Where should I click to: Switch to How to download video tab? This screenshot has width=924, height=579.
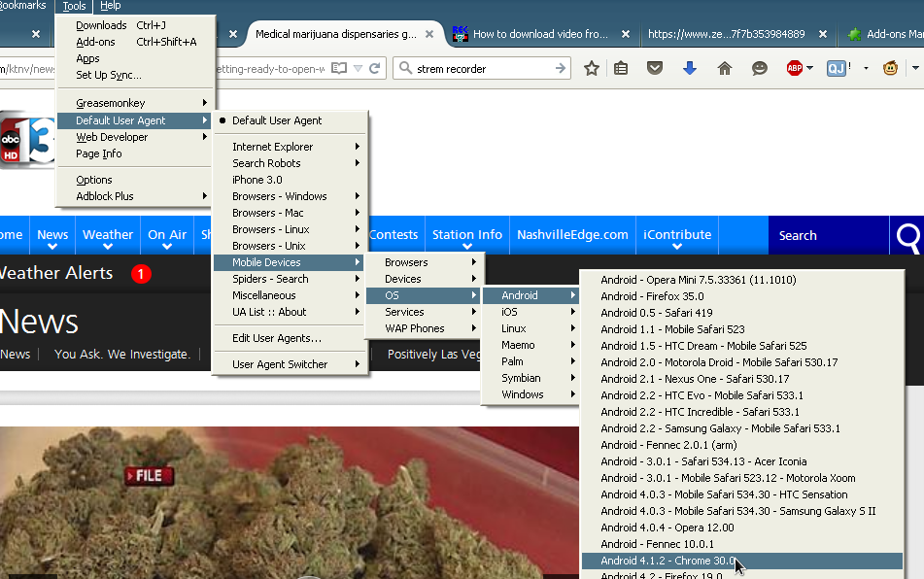(x=540, y=34)
